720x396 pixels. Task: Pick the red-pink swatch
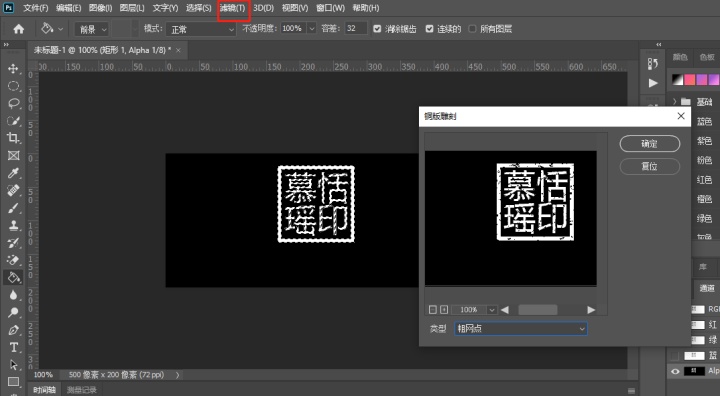pyautogui.click(x=689, y=79)
